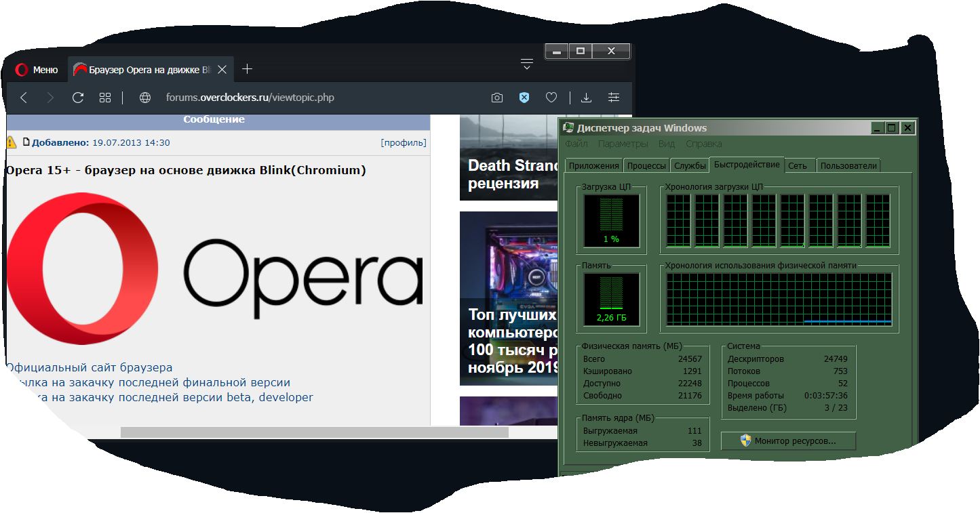Click the yellow warning icon beside Добавлено
Viewport: 980px width, 513px height.
[x=11, y=142]
